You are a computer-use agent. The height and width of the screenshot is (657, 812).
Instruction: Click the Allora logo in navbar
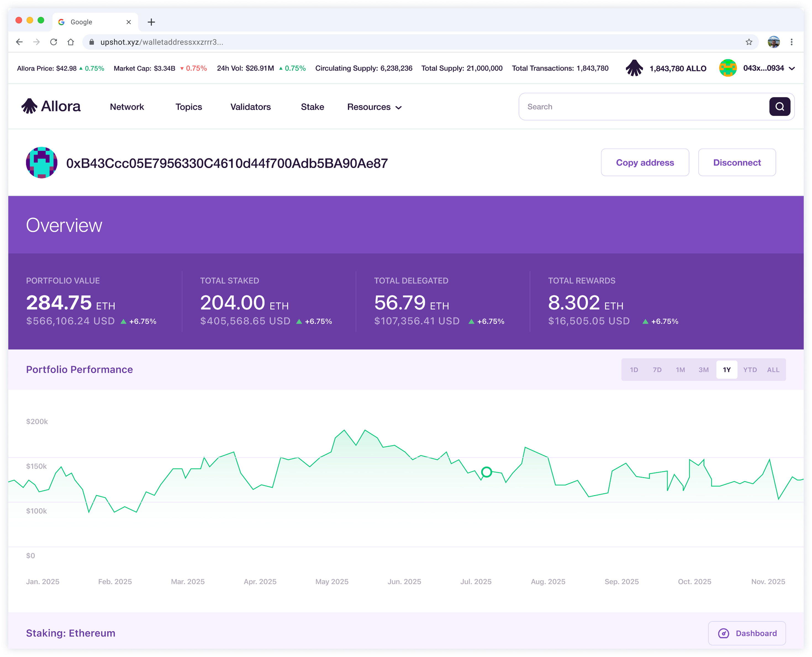[x=51, y=106]
